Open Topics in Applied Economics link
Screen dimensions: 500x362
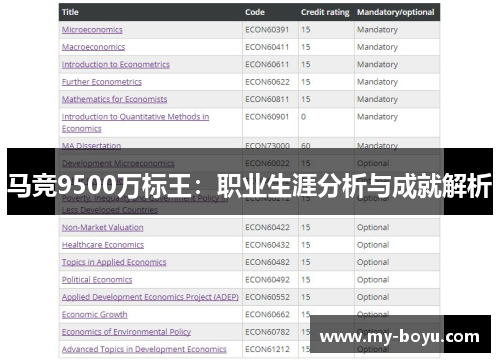(114, 262)
